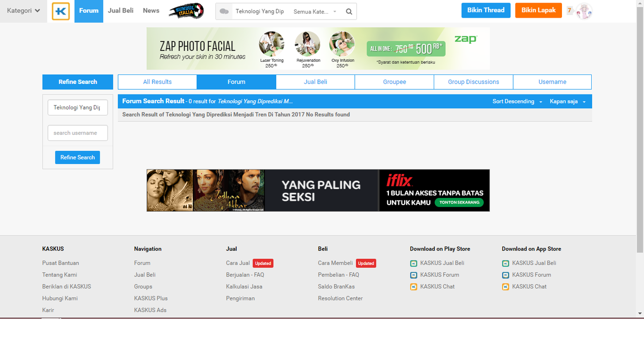Select the Forum results tab
The width and height of the screenshot is (644, 362).
[x=236, y=82]
